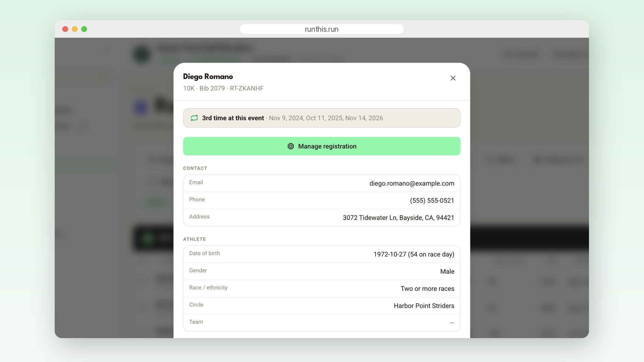Click the empty Team dash value
Viewport: 644px width, 362px height.
point(452,323)
